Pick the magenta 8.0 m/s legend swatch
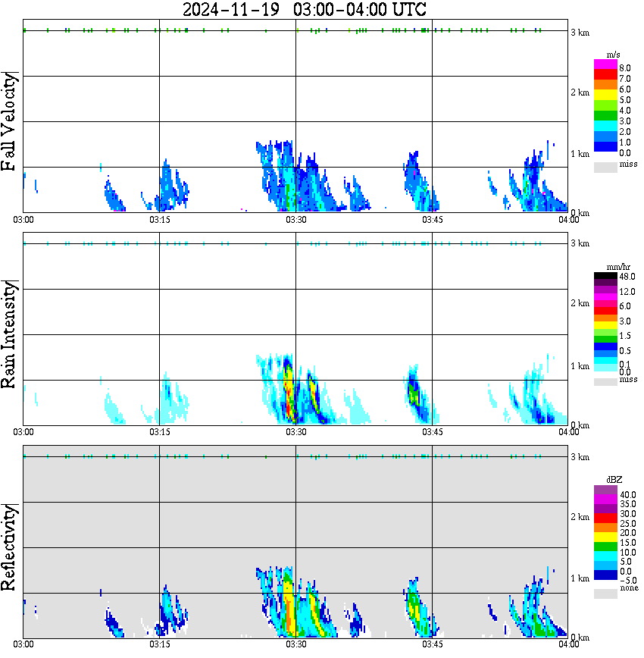 coord(605,64)
